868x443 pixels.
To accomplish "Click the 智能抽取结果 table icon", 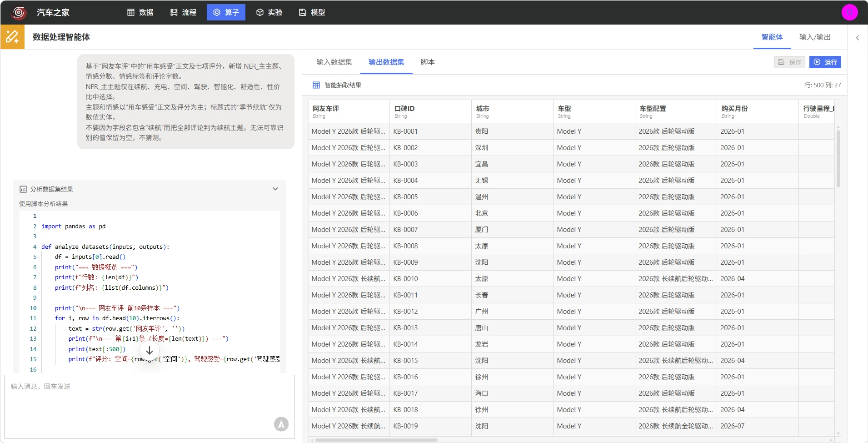I will pyautogui.click(x=316, y=85).
